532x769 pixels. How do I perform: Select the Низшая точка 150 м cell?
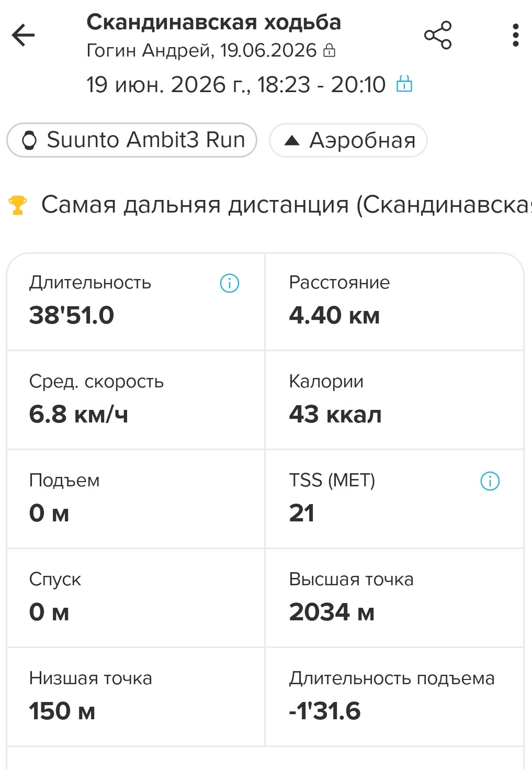(136, 697)
